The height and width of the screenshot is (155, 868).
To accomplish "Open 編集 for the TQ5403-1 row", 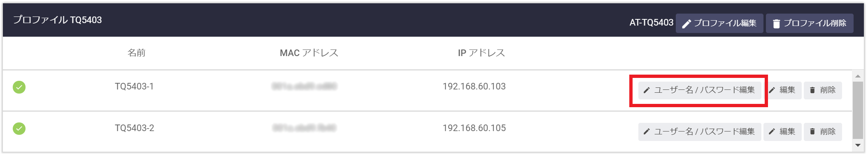I will click(782, 90).
